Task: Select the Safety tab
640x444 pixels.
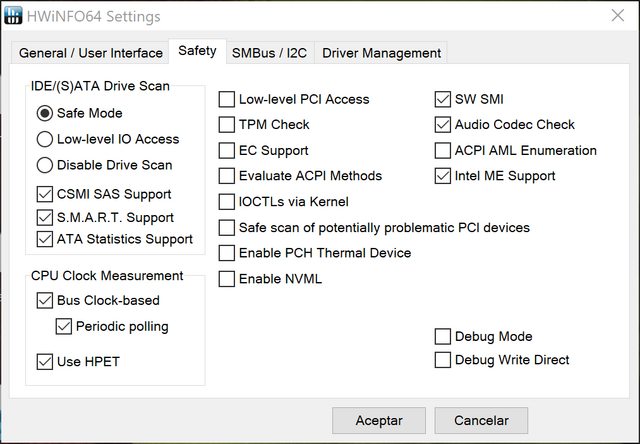Action: click(x=197, y=51)
